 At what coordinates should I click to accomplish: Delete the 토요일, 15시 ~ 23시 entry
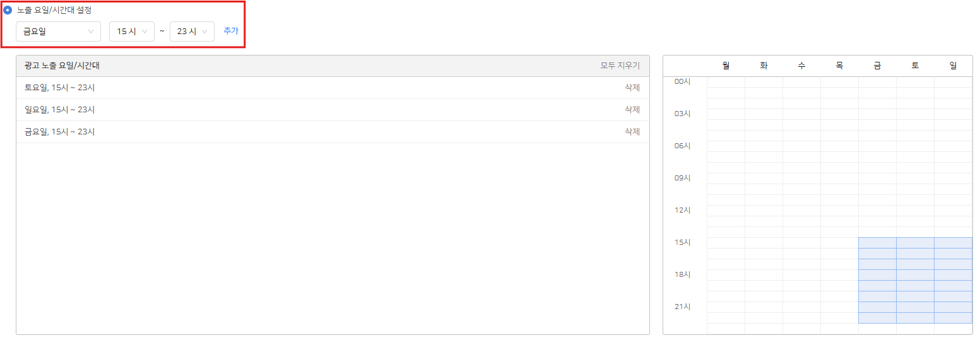coord(632,88)
